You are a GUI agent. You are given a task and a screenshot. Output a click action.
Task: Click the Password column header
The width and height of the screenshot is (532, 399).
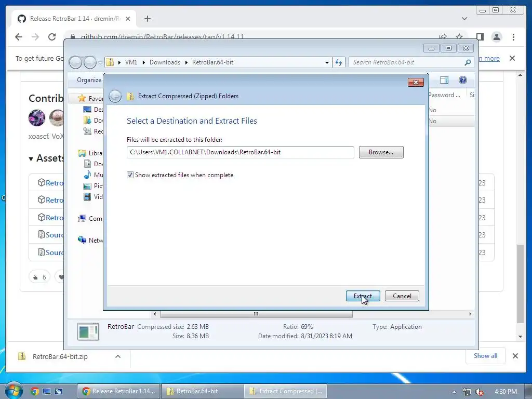(445, 95)
